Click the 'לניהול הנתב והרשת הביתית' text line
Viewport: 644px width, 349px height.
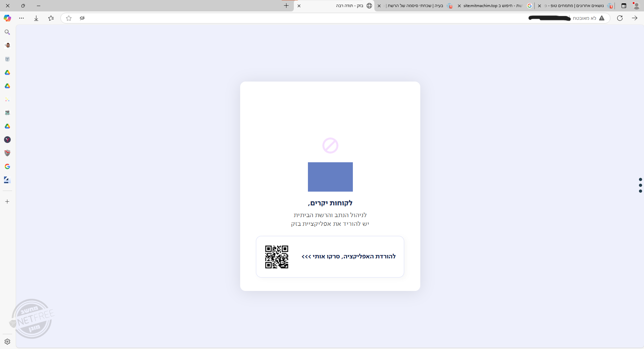[330, 215]
